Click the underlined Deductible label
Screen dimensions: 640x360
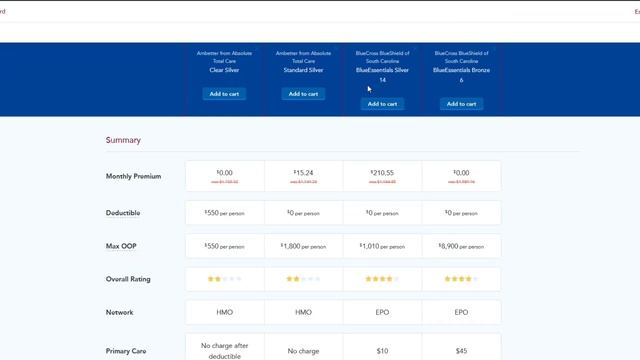123,213
